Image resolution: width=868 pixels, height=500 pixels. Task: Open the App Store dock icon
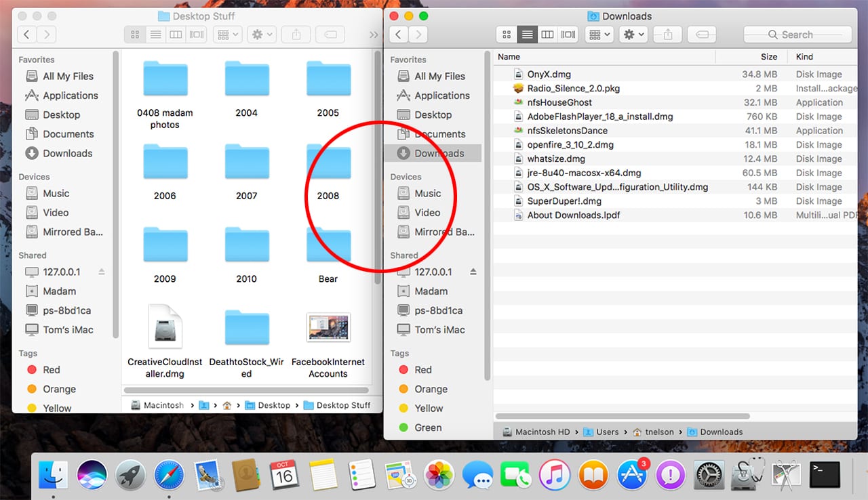click(632, 475)
